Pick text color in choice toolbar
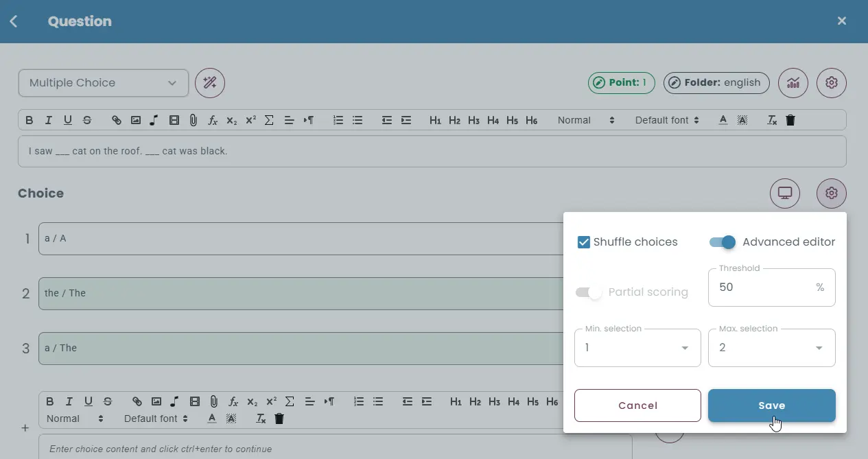The width and height of the screenshot is (868, 459). (212, 419)
